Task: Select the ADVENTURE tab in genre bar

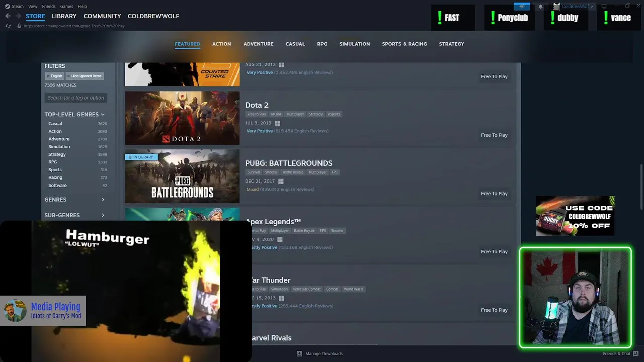Action: coord(258,44)
